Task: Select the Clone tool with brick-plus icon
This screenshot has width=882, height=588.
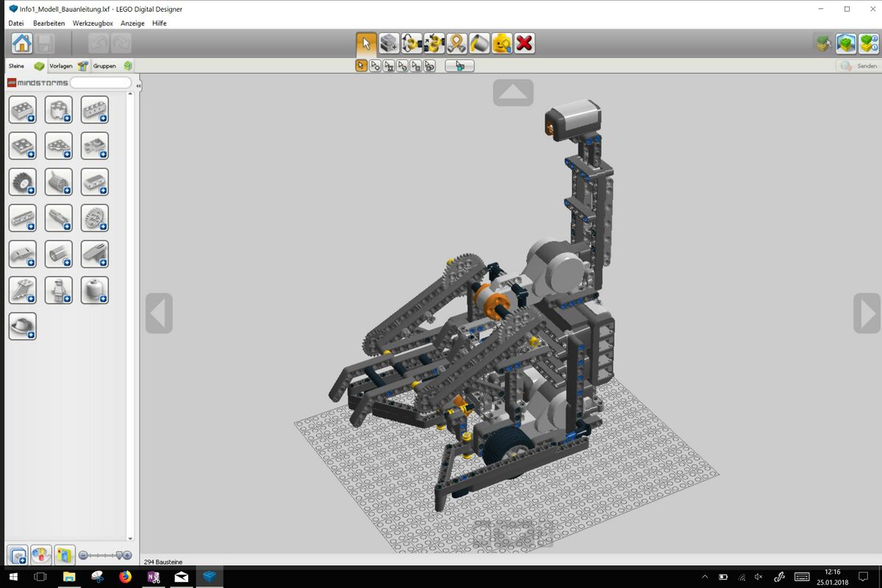Action: (x=389, y=43)
